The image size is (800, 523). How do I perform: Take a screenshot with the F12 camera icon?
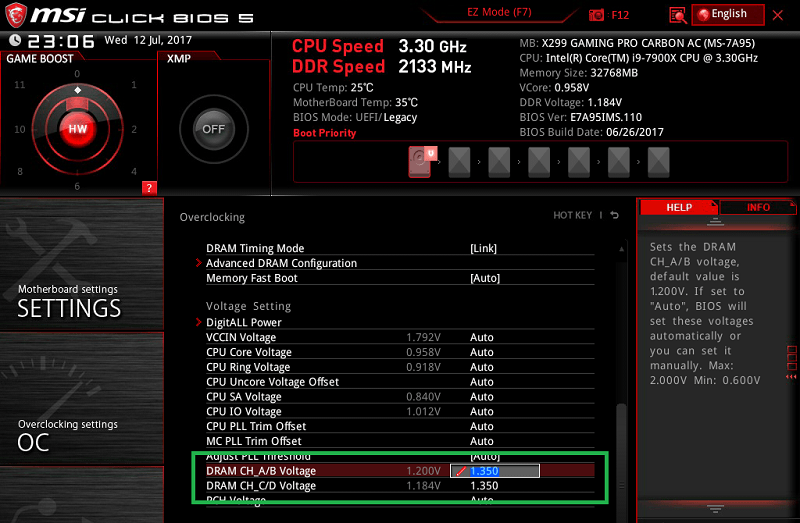pyautogui.click(x=596, y=15)
